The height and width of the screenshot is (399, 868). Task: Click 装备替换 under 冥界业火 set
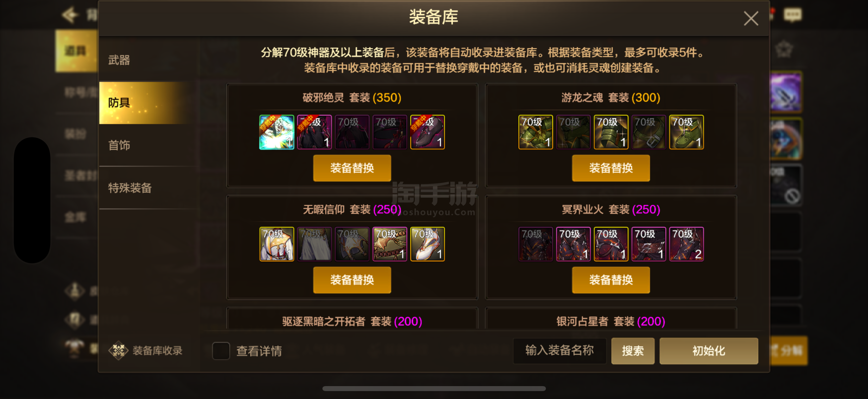pyautogui.click(x=611, y=280)
